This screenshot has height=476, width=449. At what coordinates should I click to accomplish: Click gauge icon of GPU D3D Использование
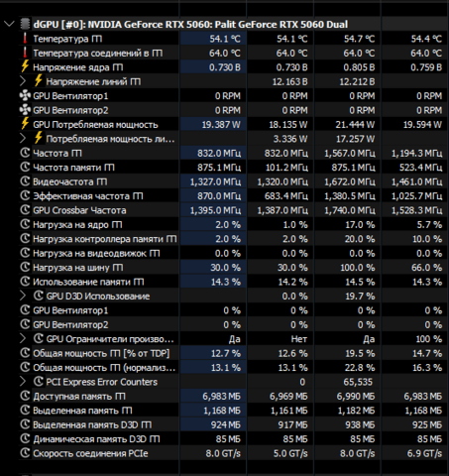tap(39, 296)
